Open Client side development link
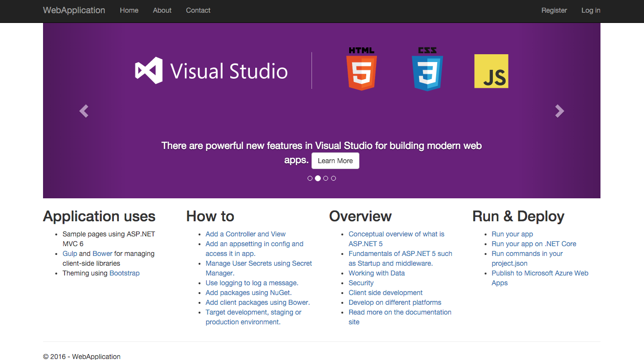This screenshot has height=360, width=644. pyautogui.click(x=385, y=293)
